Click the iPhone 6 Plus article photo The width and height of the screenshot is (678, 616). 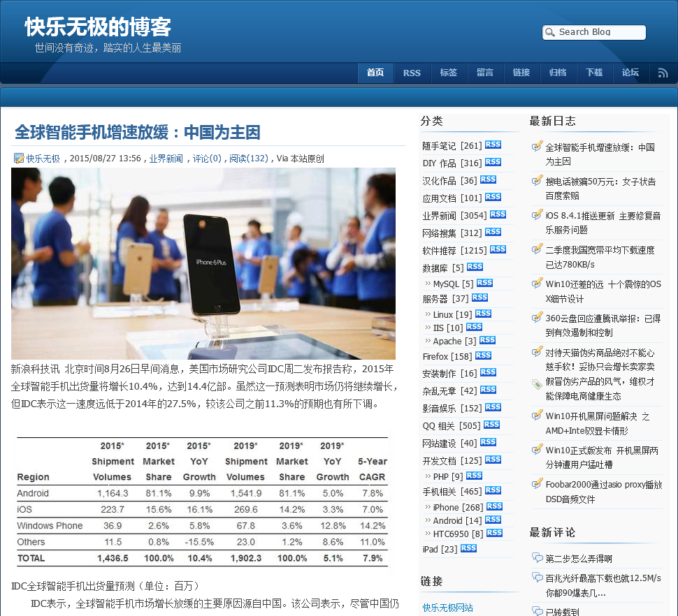pos(203,263)
